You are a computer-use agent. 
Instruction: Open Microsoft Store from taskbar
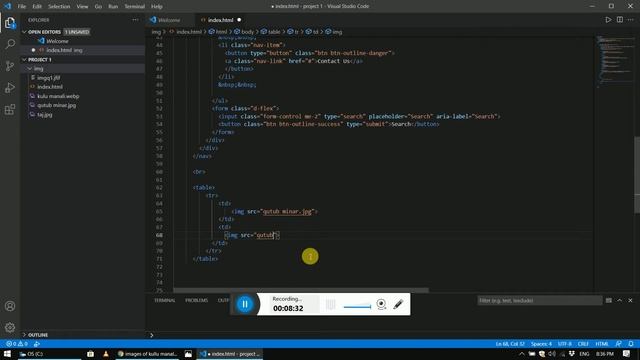[90, 354]
